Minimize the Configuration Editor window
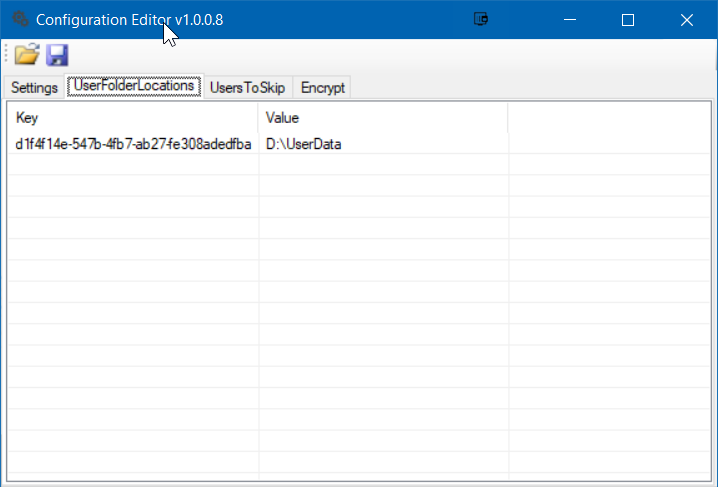Viewport: 718px width, 487px height. [x=570, y=20]
